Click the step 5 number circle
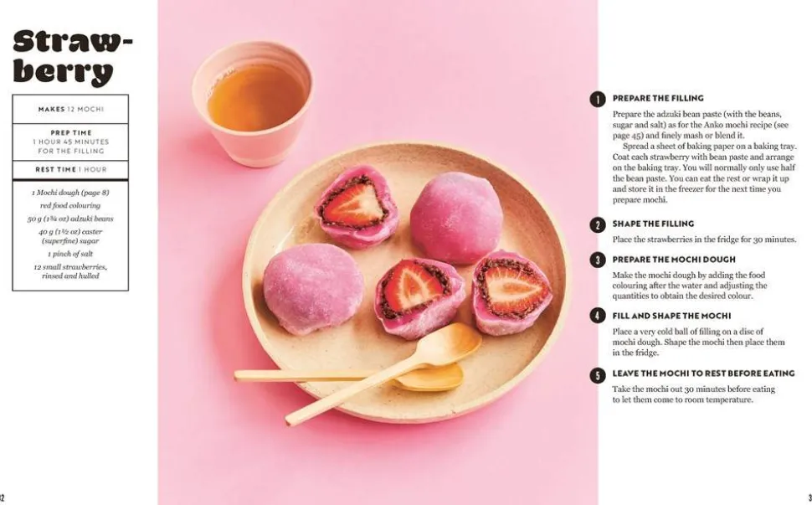The image size is (812, 505). [597, 375]
